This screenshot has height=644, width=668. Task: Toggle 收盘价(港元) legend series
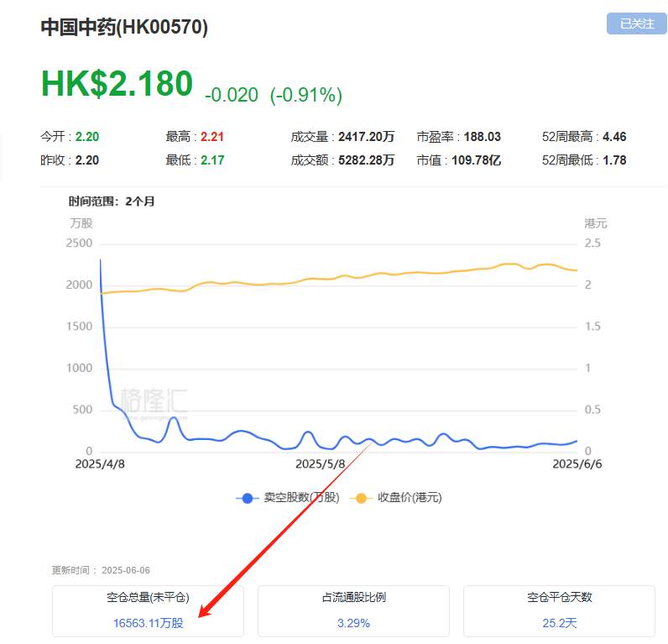click(x=396, y=497)
